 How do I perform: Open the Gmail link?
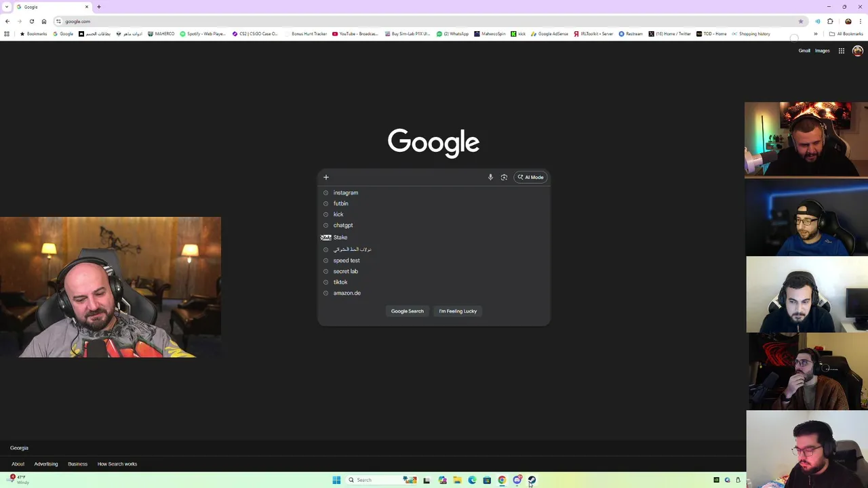(804, 51)
